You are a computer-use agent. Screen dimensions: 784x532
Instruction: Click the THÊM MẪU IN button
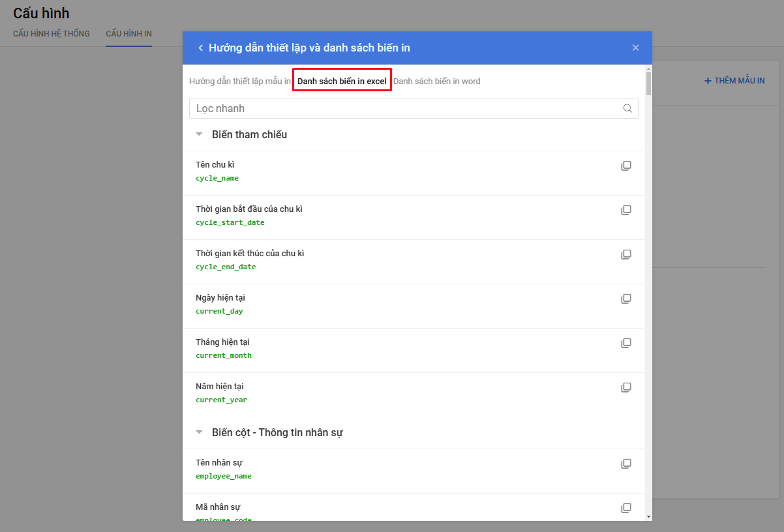pyautogui.click(x=734, y=81)
